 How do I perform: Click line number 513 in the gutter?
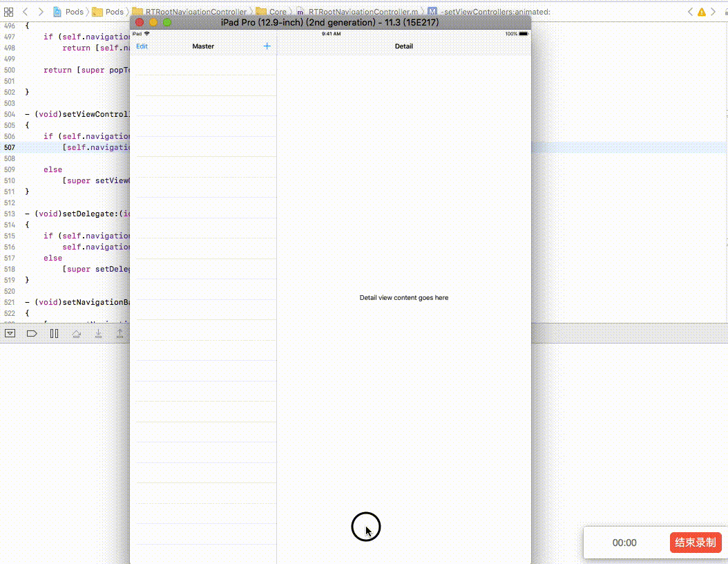[10, 214]
